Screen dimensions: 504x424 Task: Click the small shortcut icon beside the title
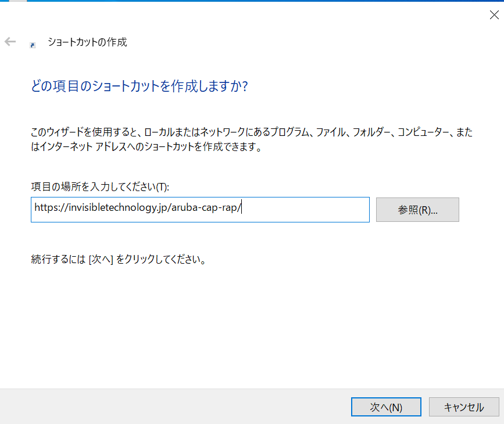pos(33,45)
